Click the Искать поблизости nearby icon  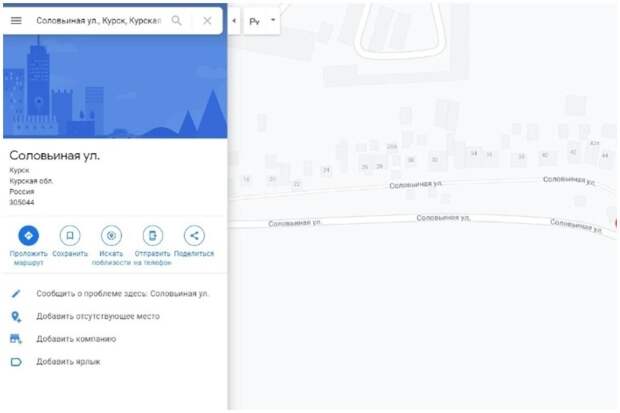pyautogui.click(x=112, y=236)
